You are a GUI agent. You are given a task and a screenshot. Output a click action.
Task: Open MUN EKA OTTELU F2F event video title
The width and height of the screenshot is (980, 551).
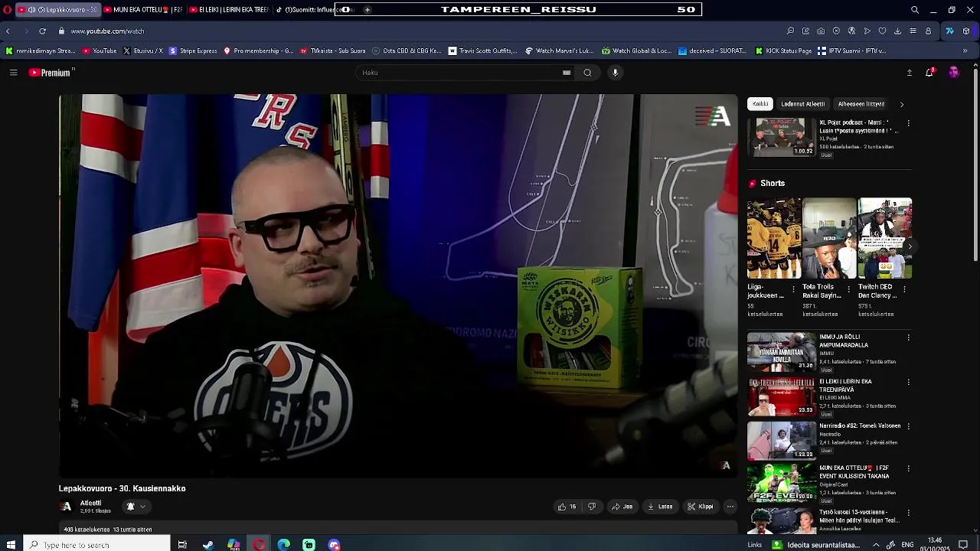(854, 471)
